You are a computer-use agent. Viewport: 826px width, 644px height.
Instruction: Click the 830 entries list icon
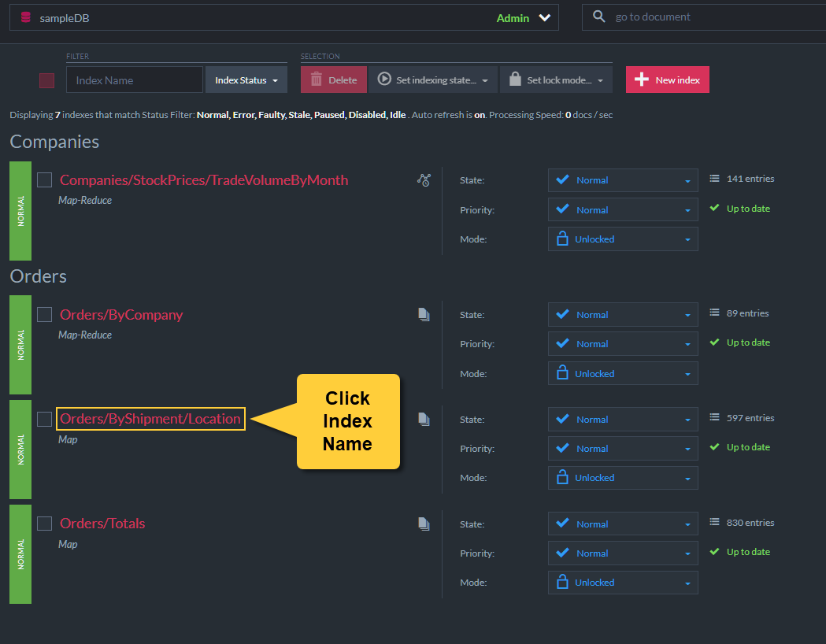(x=714, y=522)
